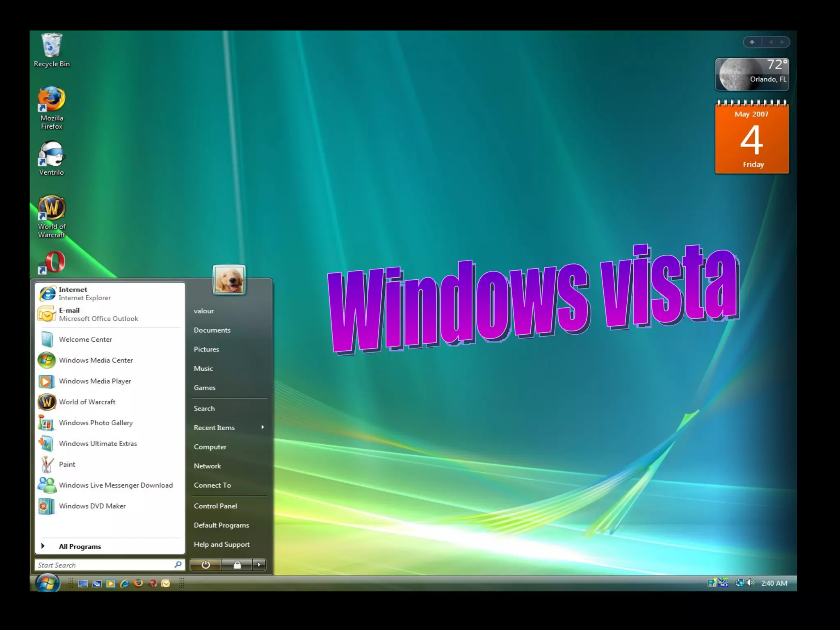
Task: Open Control Panel
Action: click(229, 506)
